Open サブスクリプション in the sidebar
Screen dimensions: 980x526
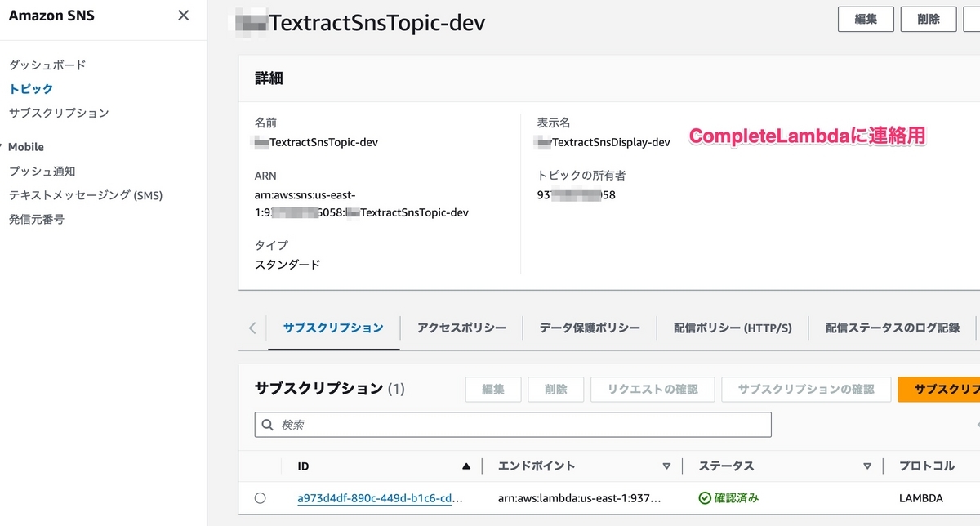[x=59, y=113]
